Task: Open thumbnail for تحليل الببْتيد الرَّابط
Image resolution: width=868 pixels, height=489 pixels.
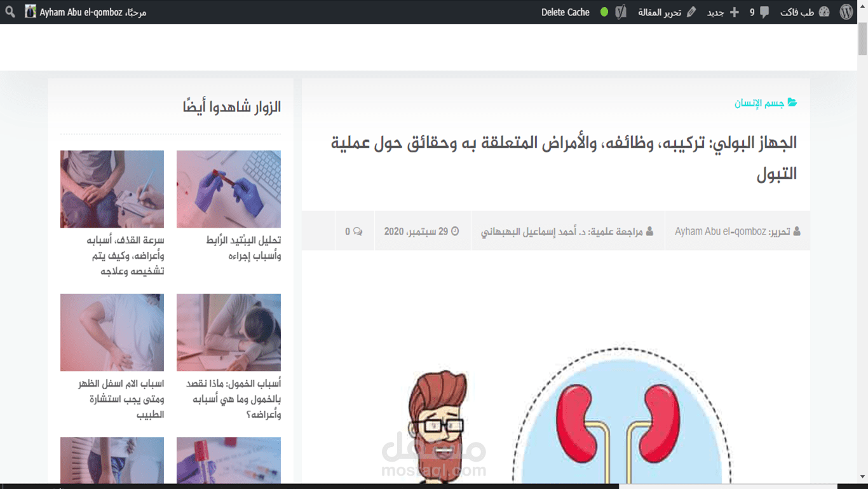Action: coord(229,189)
